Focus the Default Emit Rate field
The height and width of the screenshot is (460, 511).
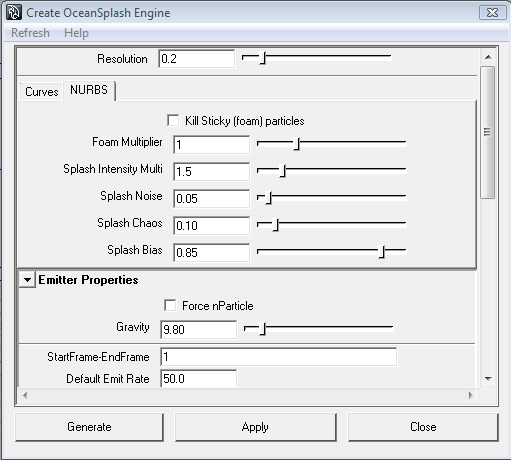point(199,378)
